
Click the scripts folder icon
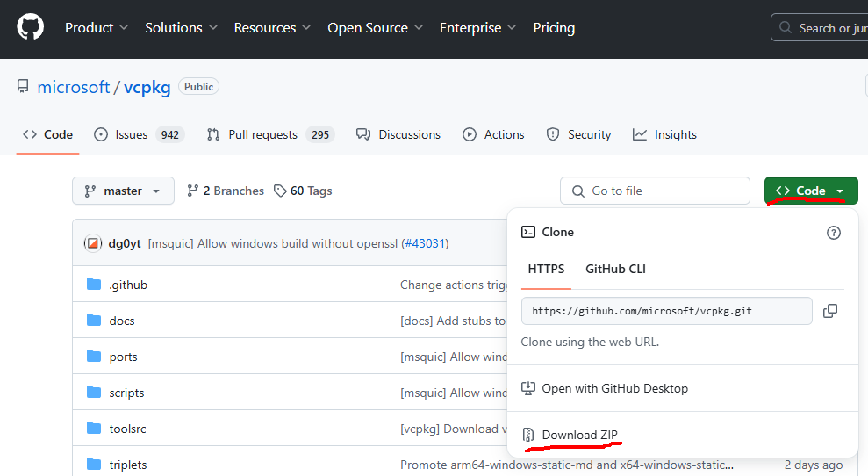(94, 393)
